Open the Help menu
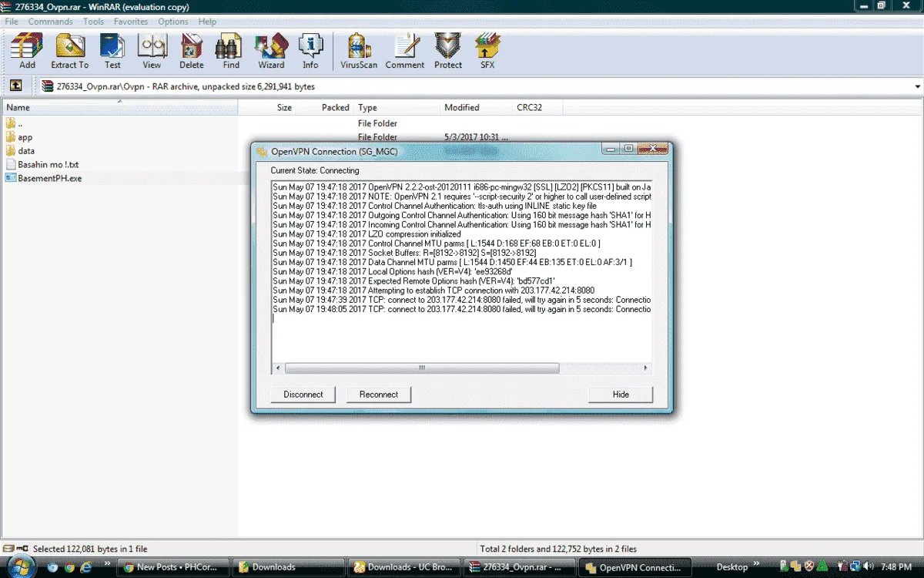Viewport: 924px width, 578px height. [x=207, y=22]
